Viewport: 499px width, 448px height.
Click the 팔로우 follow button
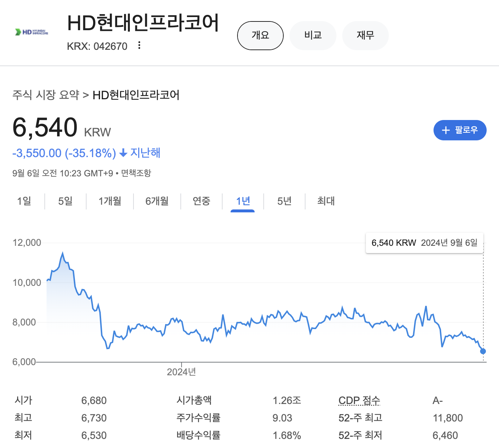click(460, 130)
